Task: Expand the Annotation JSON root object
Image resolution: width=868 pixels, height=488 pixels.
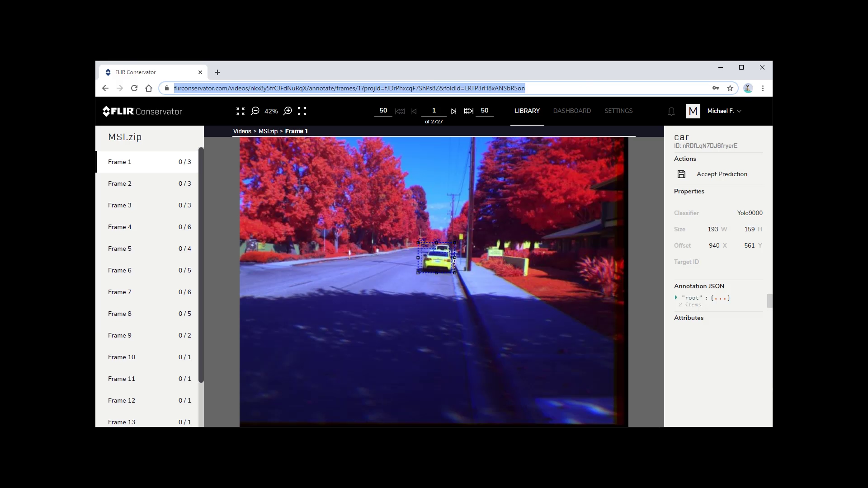Action: pos(675,297)
